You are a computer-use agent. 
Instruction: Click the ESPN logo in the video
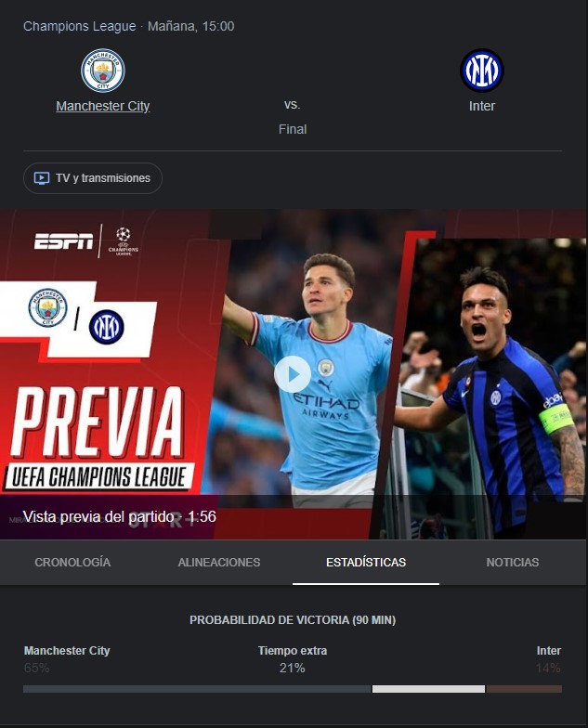(63, 241)
